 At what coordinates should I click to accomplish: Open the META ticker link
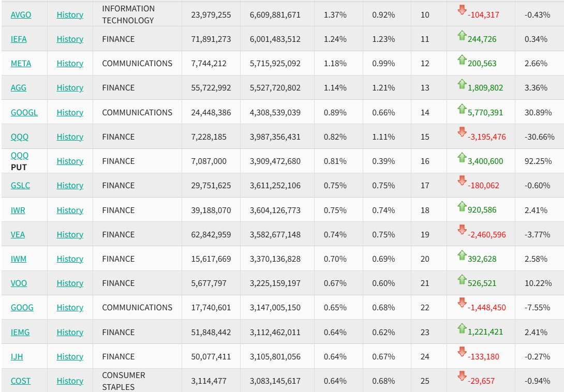click(x=21, y=64)
